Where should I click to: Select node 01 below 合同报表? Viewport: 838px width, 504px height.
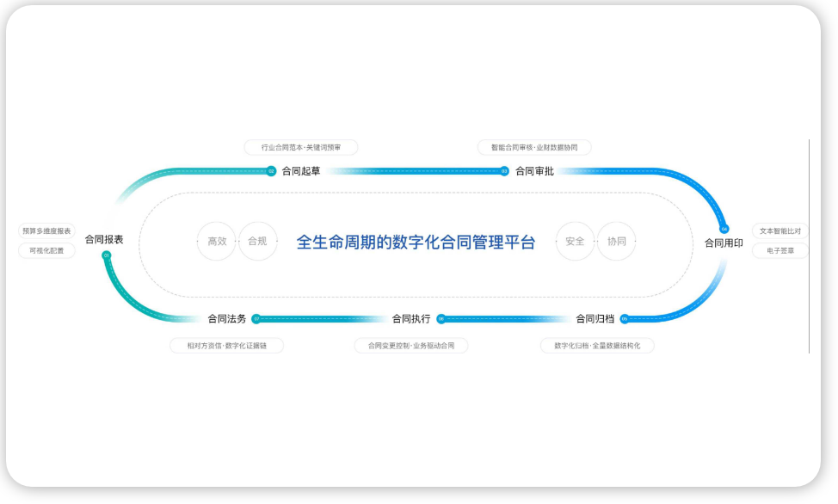[107, 255]
